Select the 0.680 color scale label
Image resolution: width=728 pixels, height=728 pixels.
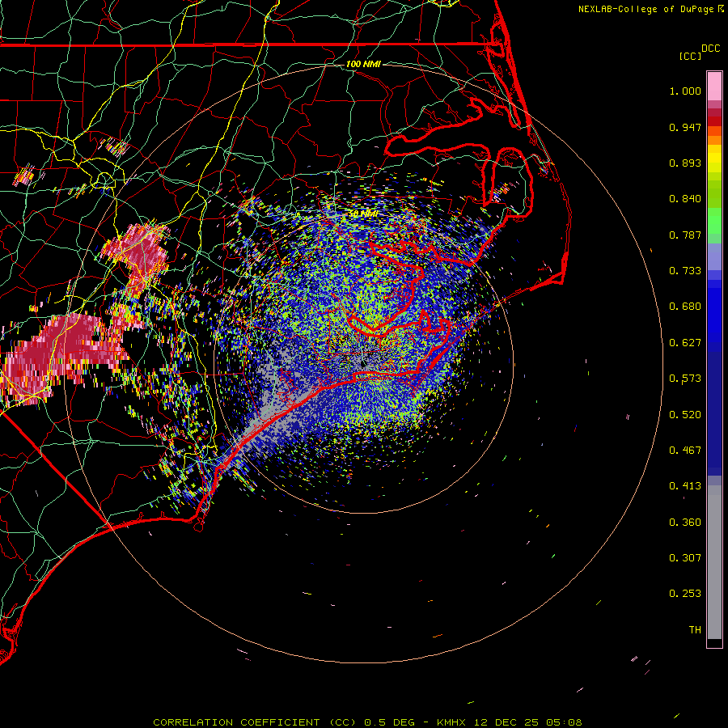tap(685, 307)
